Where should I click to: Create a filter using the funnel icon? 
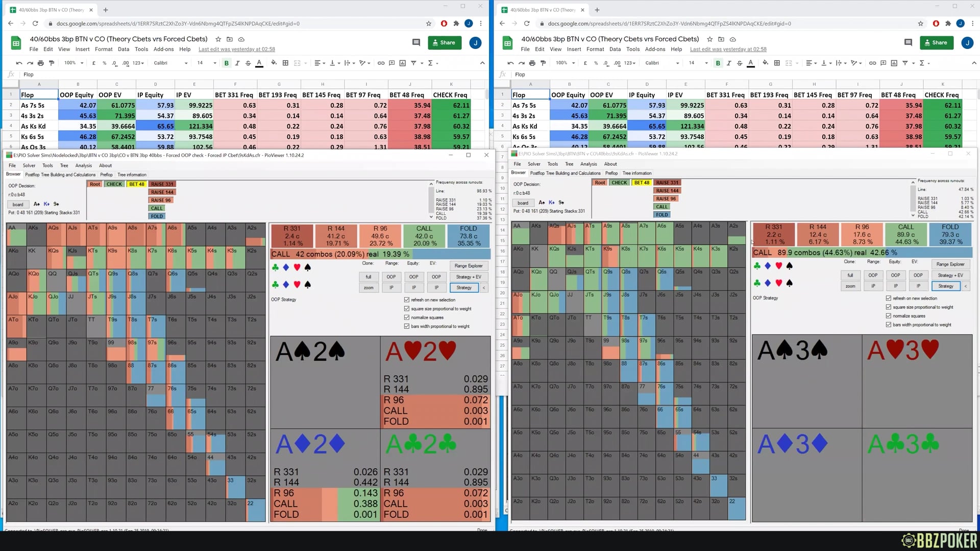(415, 63)
